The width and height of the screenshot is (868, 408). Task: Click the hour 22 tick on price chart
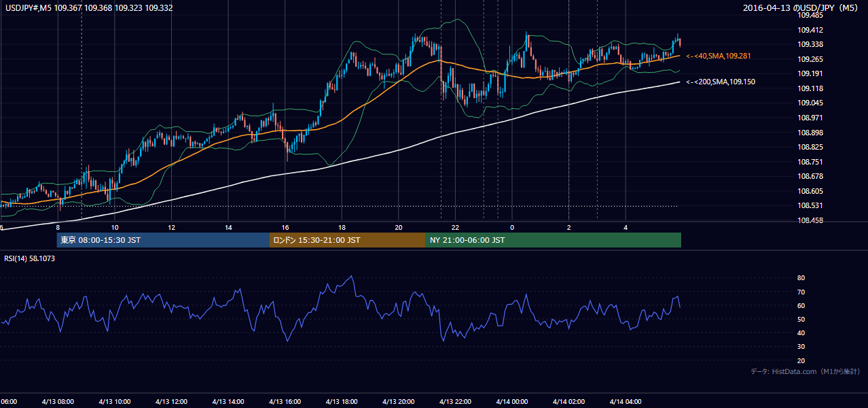click(x=455, y=227)
